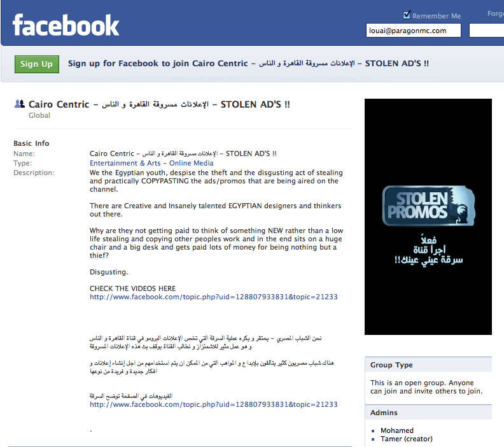Open the Forgot password link
This screenshot has width=504, height=447.
[496, 13]
